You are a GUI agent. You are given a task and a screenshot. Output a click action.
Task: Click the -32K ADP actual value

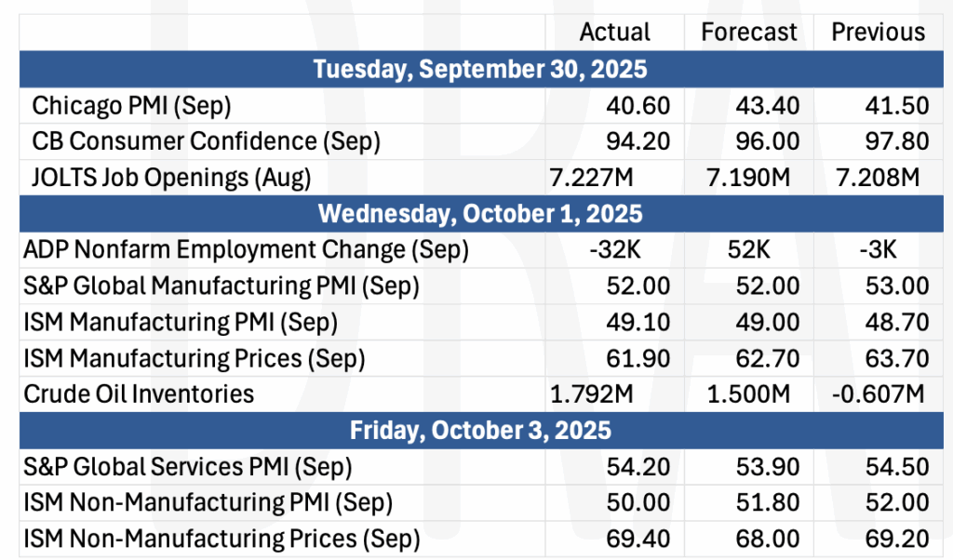click(611, 249)
